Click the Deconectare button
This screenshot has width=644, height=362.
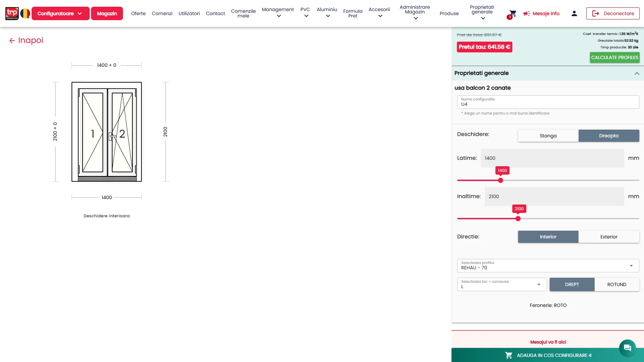pyautogui.click(x=613, y=13)
